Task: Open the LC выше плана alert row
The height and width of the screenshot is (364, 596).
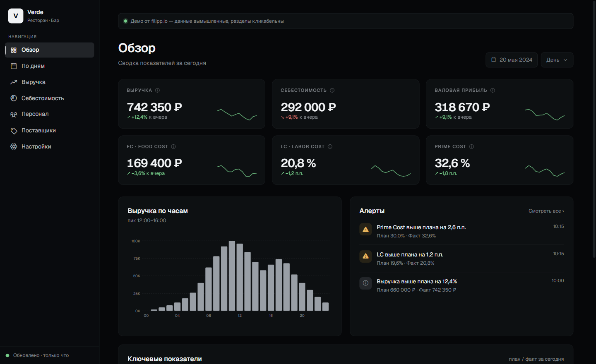Action: (x=461, y=259)
